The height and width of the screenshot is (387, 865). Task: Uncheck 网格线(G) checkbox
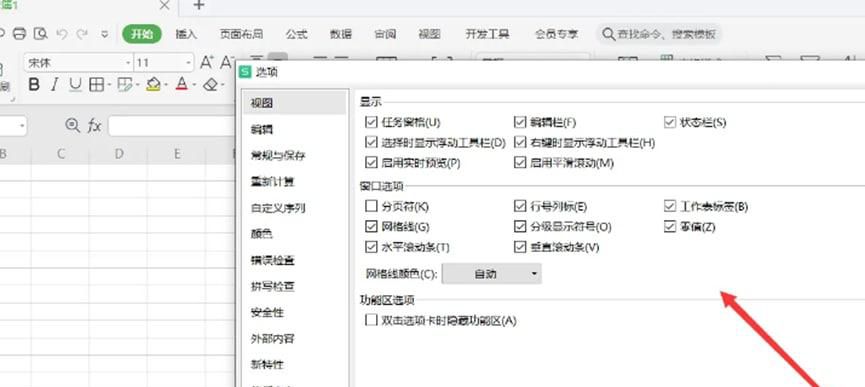click(371, 227)
